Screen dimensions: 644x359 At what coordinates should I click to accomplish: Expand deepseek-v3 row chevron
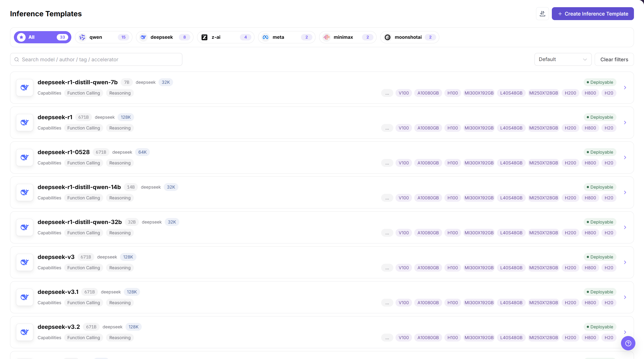[625, 262]
